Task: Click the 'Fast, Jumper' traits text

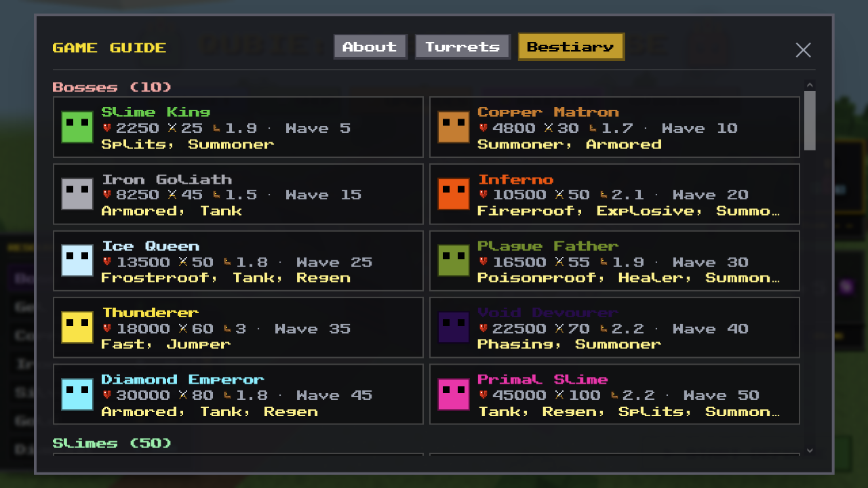Action: click(x=166, y=344)
